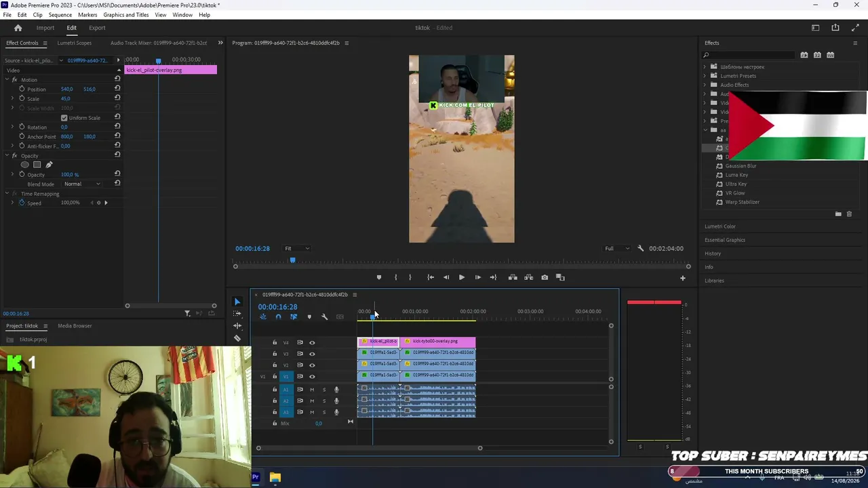The image size is (868, 488).
Task: Toggle sequence nest insert mode
Action: (x=263, y=317)
